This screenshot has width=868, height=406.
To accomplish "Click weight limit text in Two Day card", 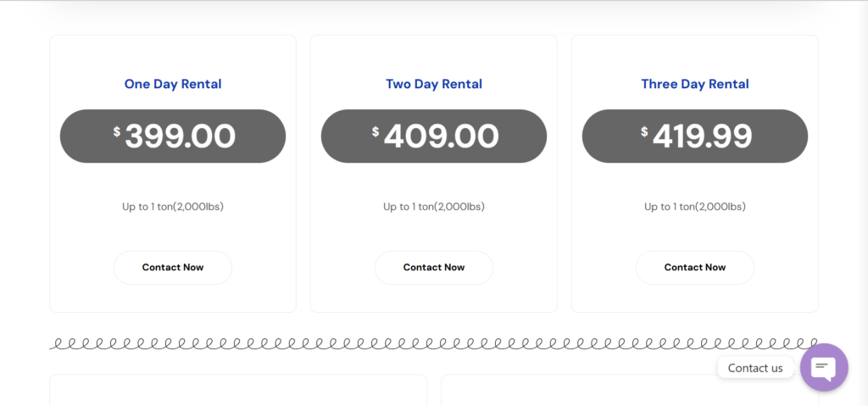I will coord(433,207).
